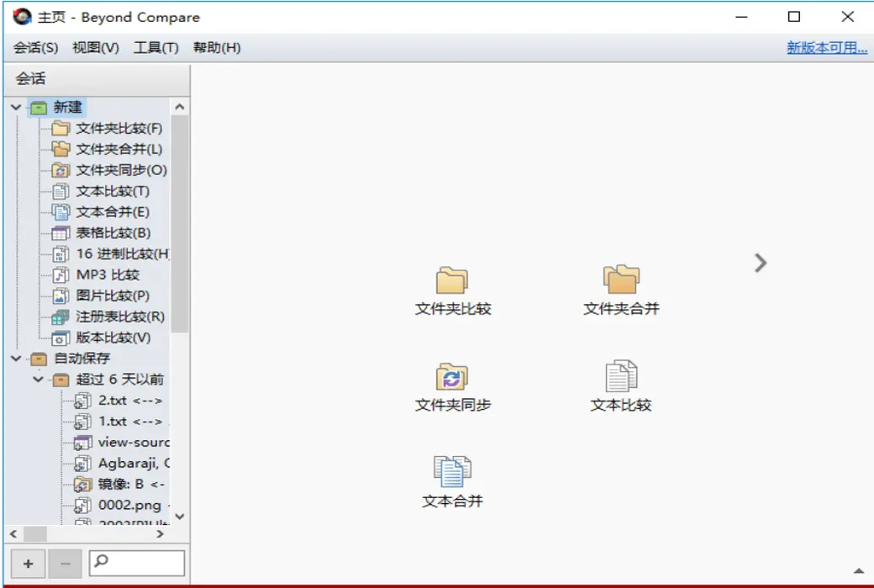Click the bottom-right up-arrow expander

[x=859, y=570]
